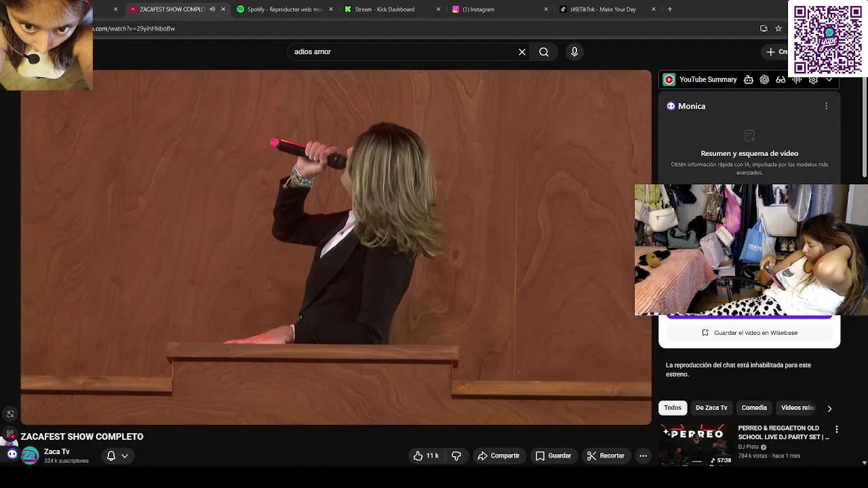Close the Kick Dashboard tab
This screenshot has width=868, height=488.
438,9
